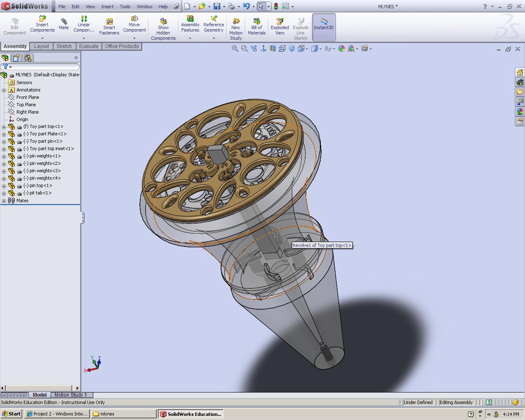Expand the Mates folder in tree
Screen dimensions: 525x420
(x=4, y=201)
